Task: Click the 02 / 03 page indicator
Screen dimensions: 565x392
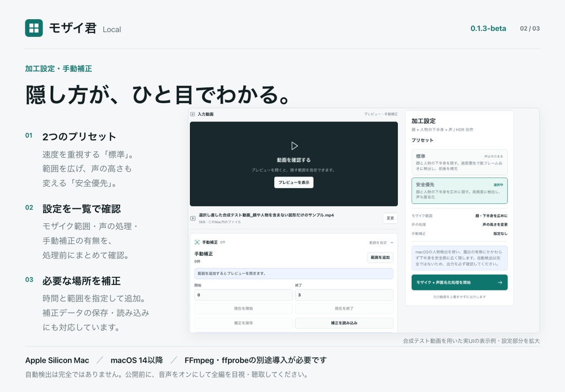Action: pyautogui.click(x=530, y=29)
